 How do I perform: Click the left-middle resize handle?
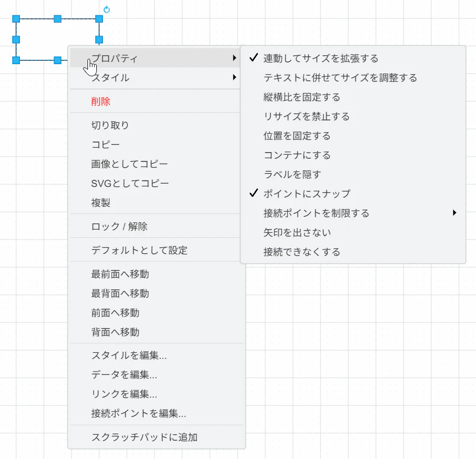(x=16, y=39)
